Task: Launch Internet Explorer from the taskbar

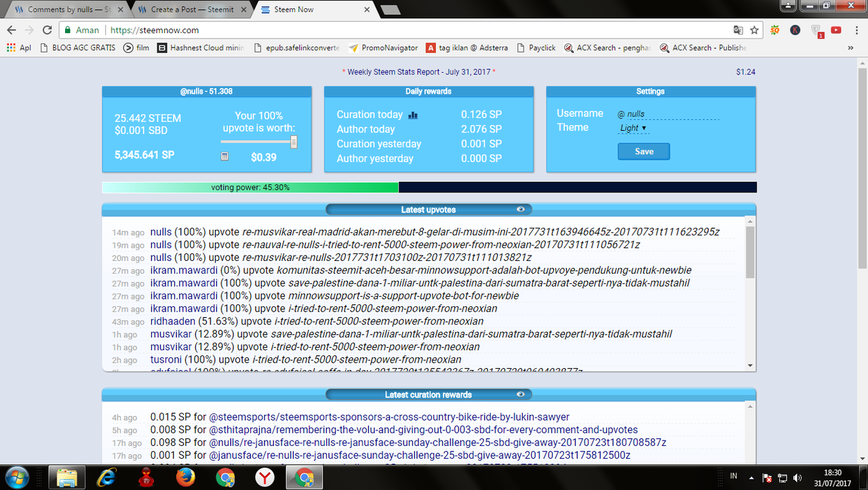Action: tap(106, 477)
